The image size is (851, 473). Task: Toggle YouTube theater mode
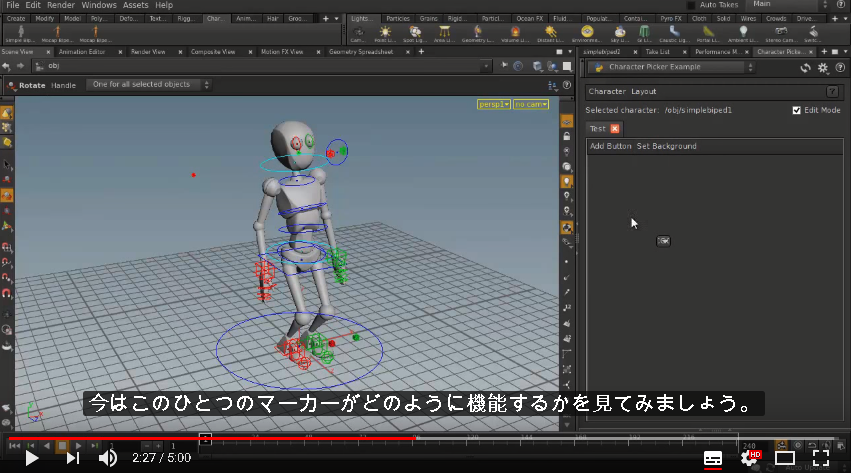tap(785, 458)
